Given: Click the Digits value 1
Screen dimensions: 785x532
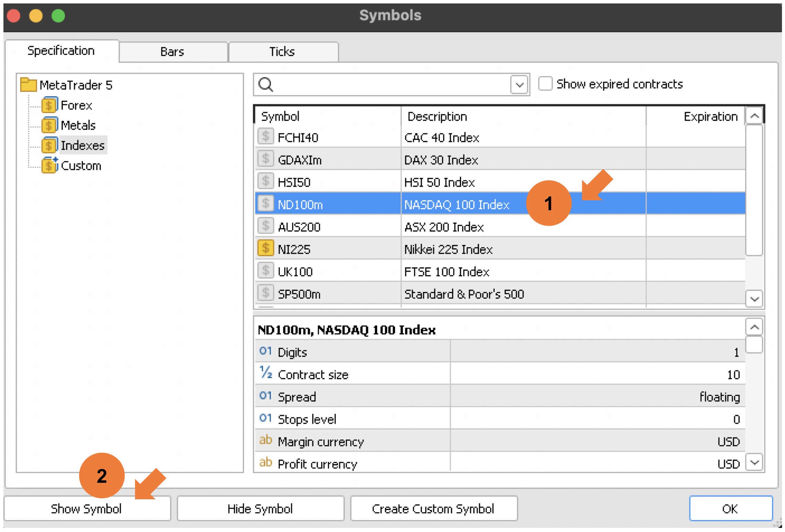Looking at the screenshot, I should point(736,352).
